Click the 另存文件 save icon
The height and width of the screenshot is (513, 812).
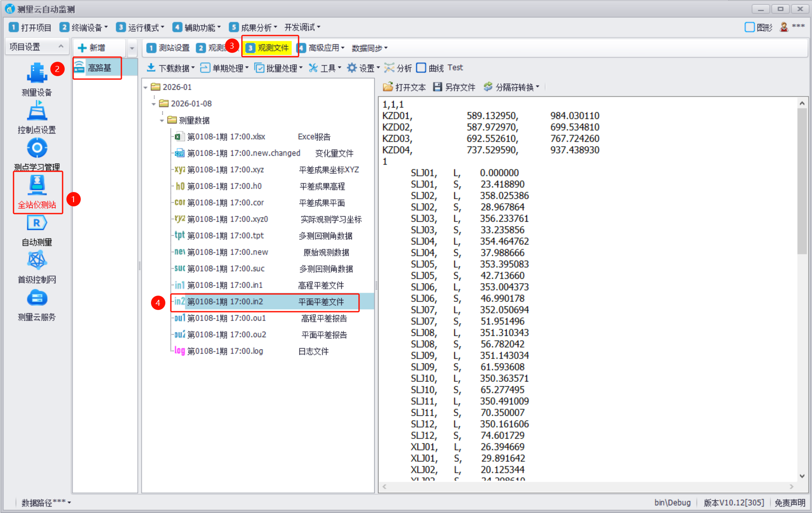[x=438, y=87]
